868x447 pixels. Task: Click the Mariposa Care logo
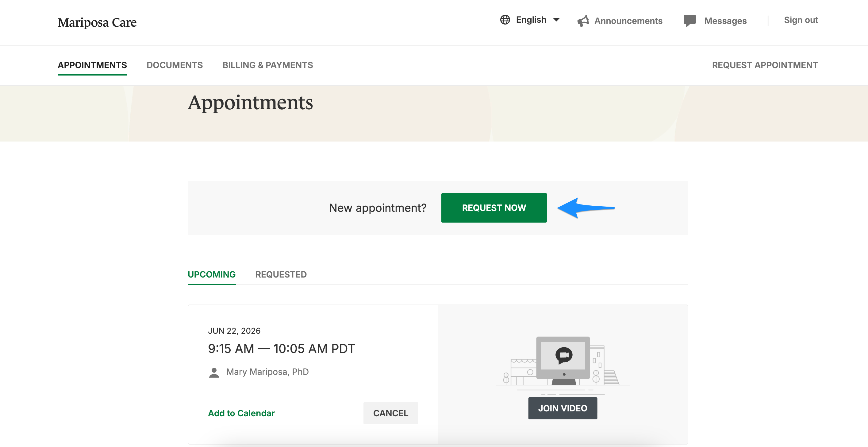pos(97,23)
